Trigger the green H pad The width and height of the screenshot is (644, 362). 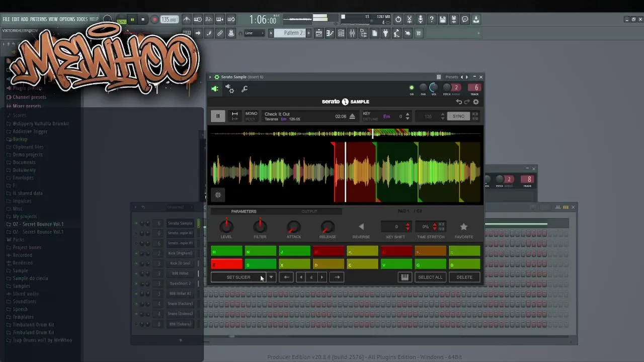click(x=226, y=251)
